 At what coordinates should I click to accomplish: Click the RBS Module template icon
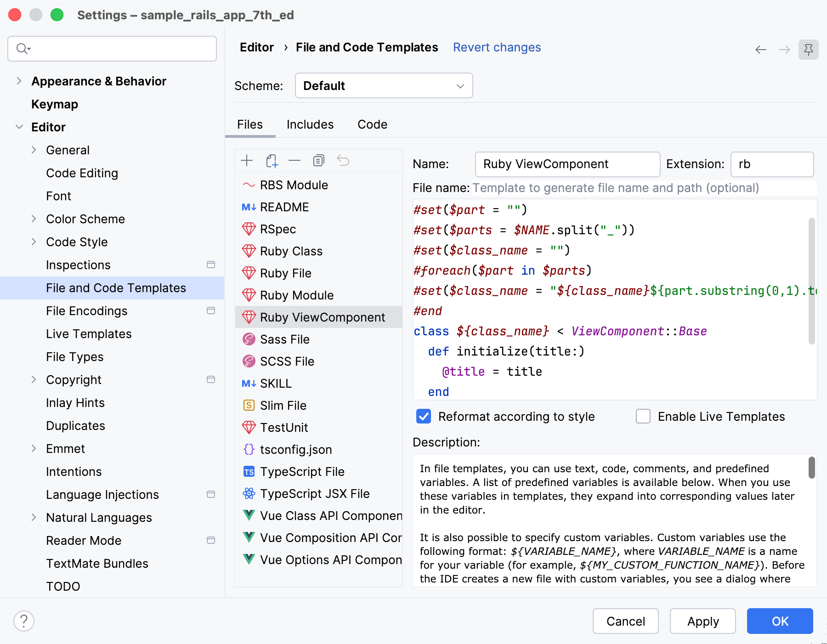249,185
